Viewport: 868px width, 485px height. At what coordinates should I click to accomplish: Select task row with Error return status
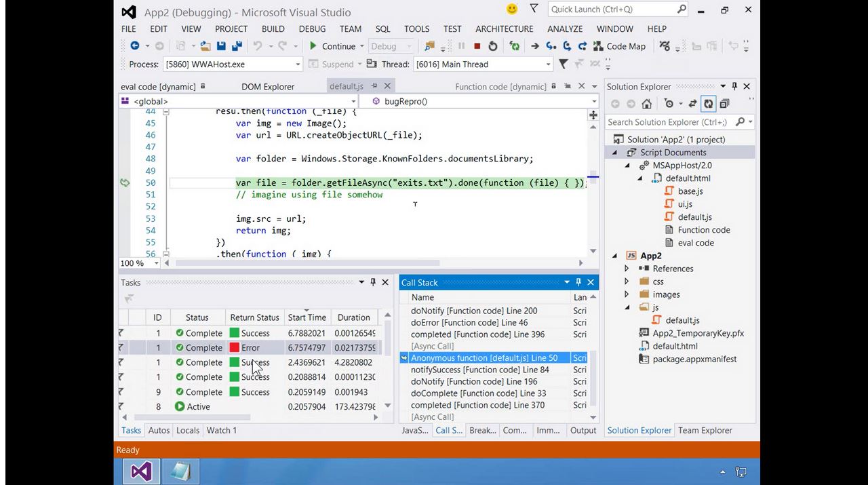pyautogui.click(x=251, y=348)
